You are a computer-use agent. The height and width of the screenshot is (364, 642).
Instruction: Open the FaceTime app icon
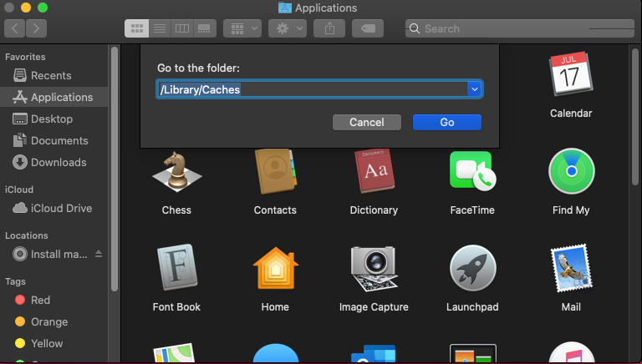[x=472, y=171]
